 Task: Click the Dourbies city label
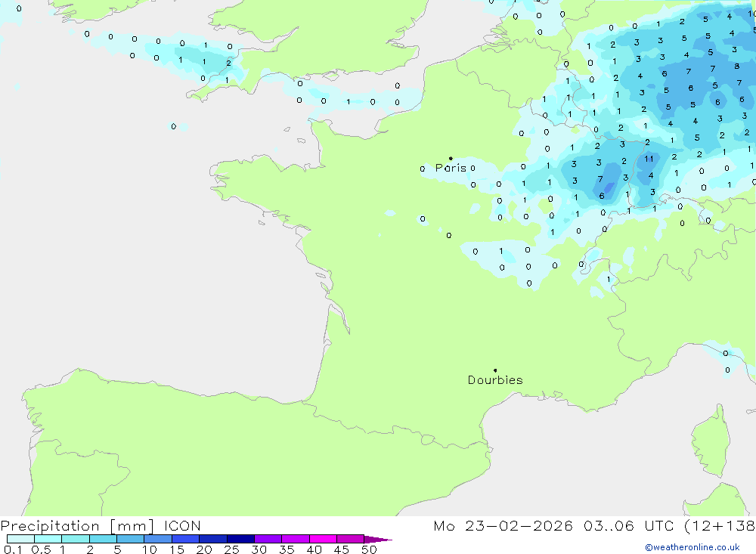[495, 380]
